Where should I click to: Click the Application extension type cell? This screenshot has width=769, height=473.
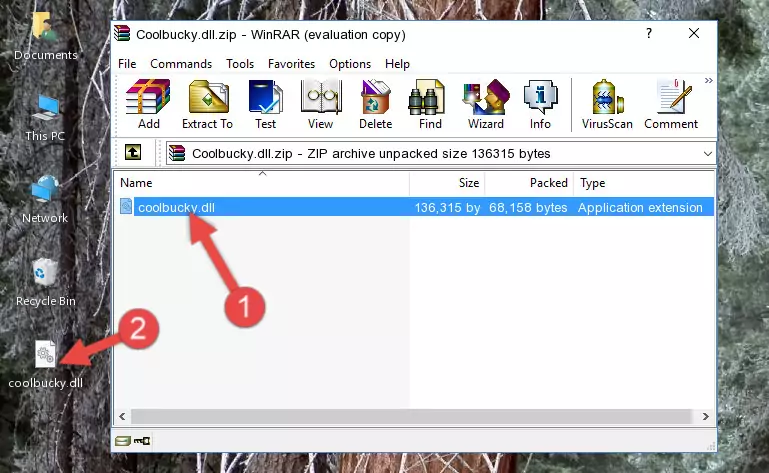click(x=640, y=208)
